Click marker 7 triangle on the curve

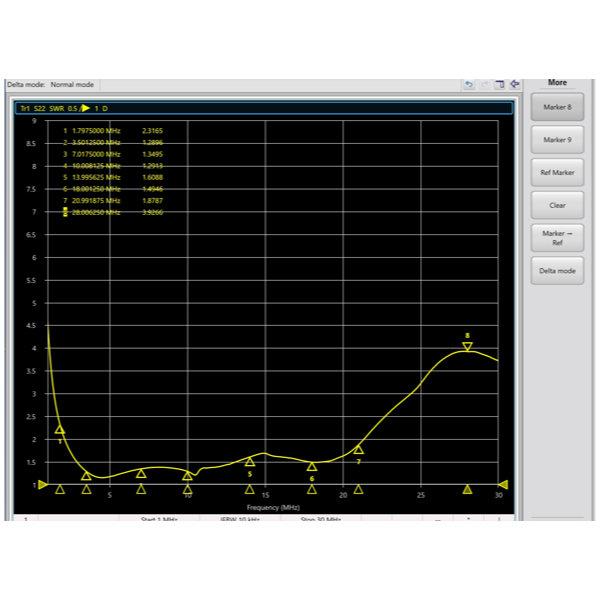tap(358, 450)
